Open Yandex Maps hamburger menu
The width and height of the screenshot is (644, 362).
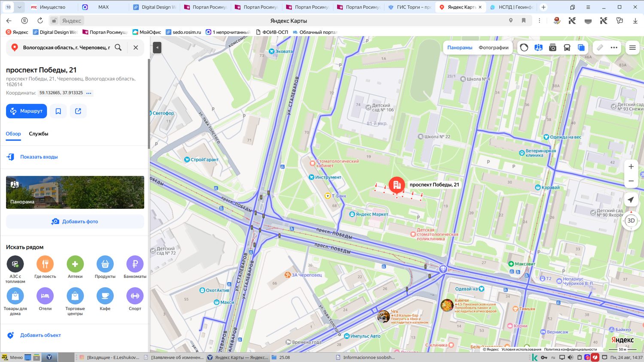click(x=632, y=48)
